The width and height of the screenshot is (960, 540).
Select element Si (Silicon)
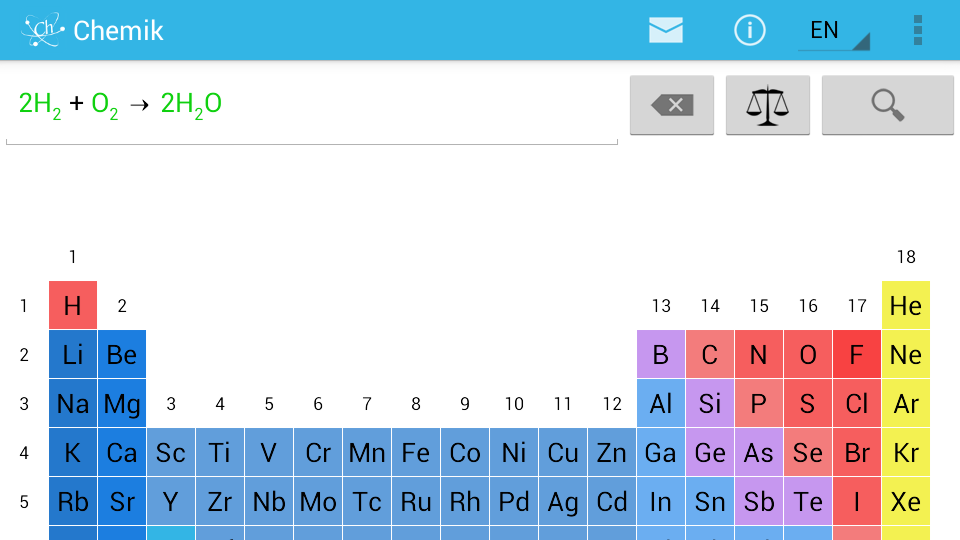coord(710,403)
